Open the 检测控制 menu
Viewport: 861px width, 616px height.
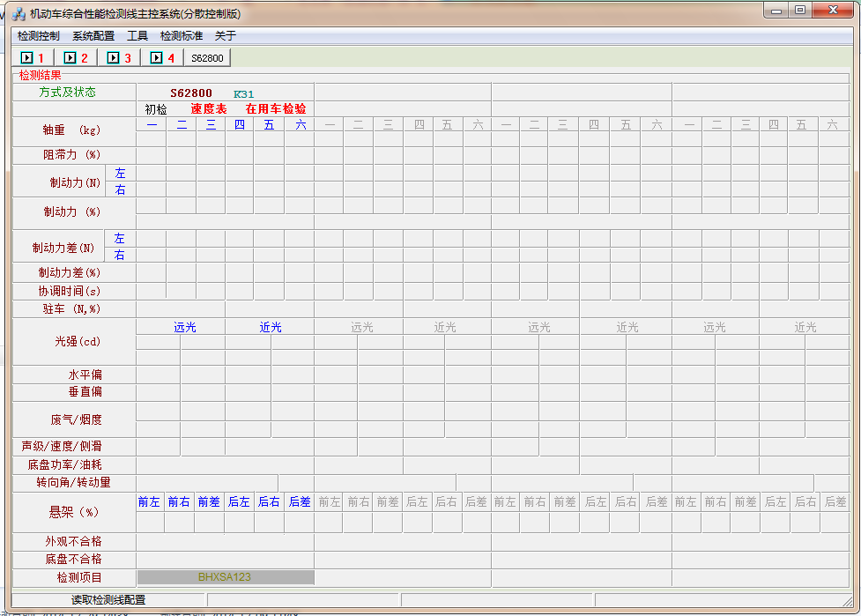point(39,36)
